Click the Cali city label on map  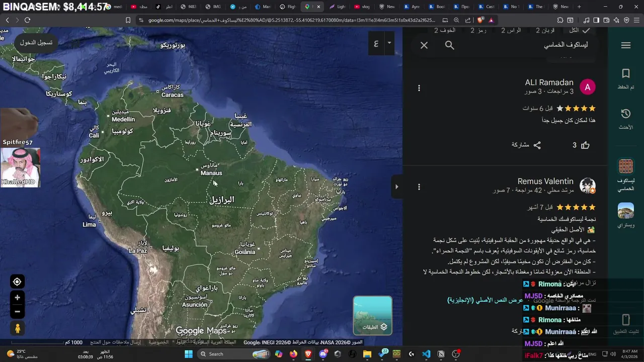[94, 136]
